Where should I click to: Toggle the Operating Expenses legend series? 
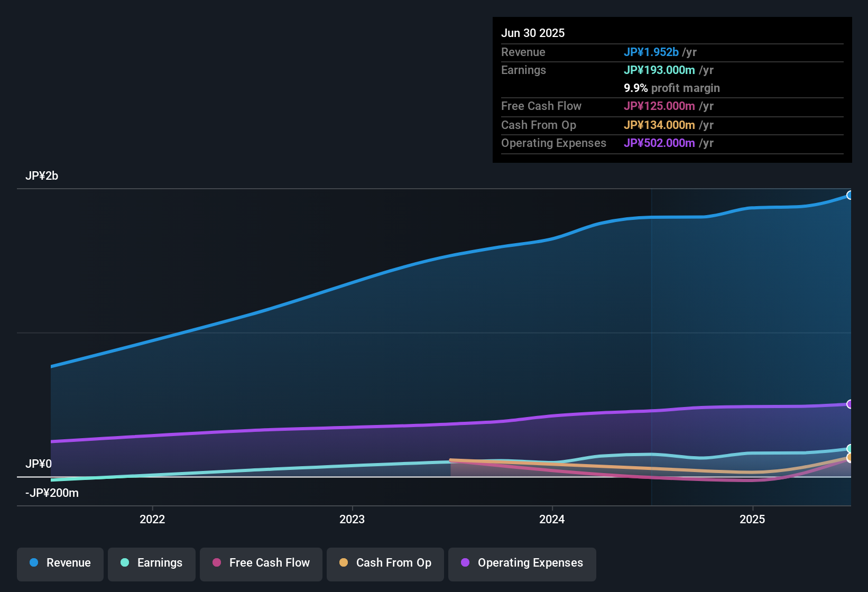coord(522,563)
